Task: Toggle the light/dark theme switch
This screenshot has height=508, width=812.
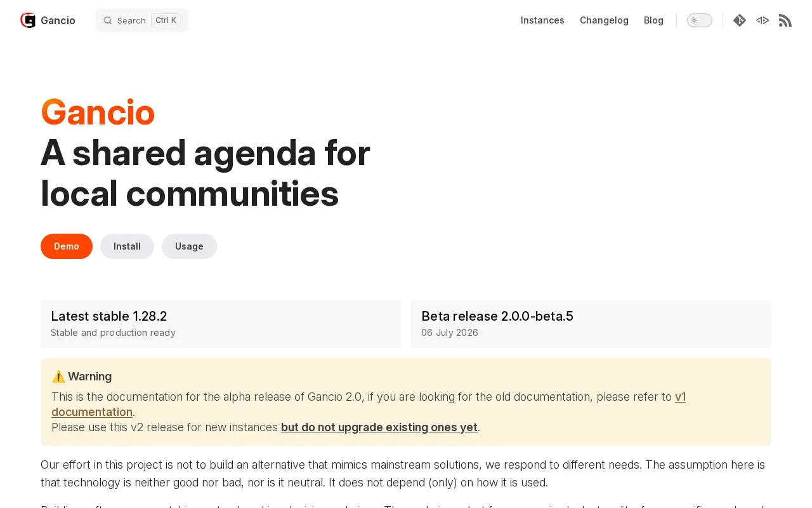Action: point(700,20)
